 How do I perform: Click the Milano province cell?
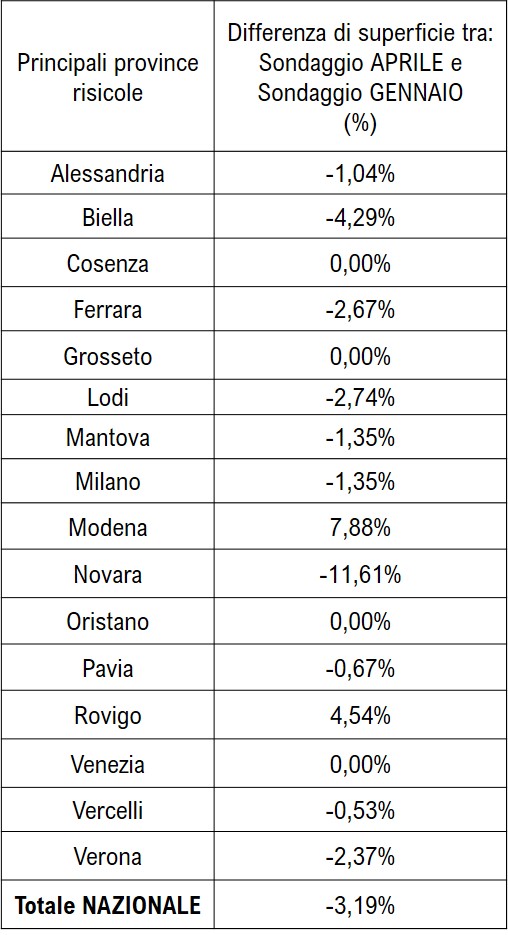click(x=107, y=481)
